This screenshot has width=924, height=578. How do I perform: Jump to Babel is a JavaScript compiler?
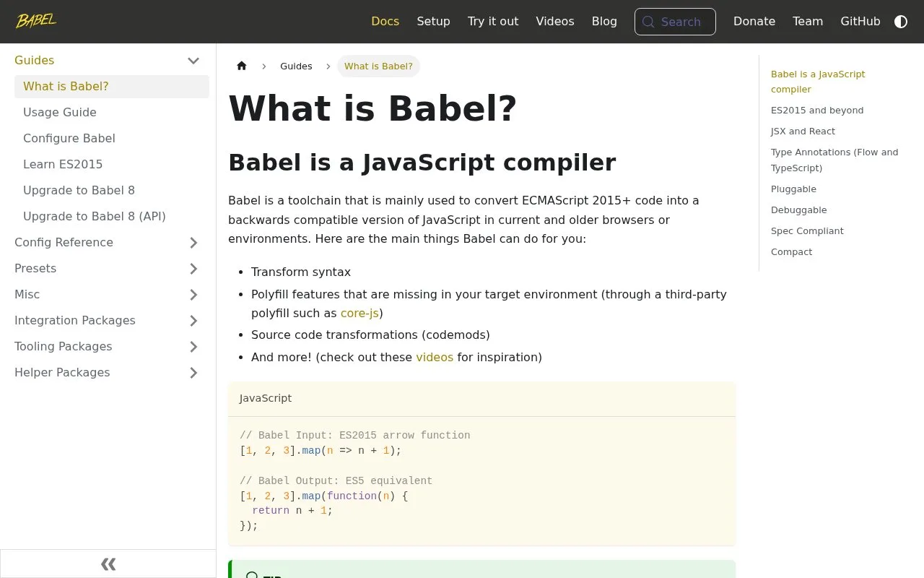click(818, 82)
